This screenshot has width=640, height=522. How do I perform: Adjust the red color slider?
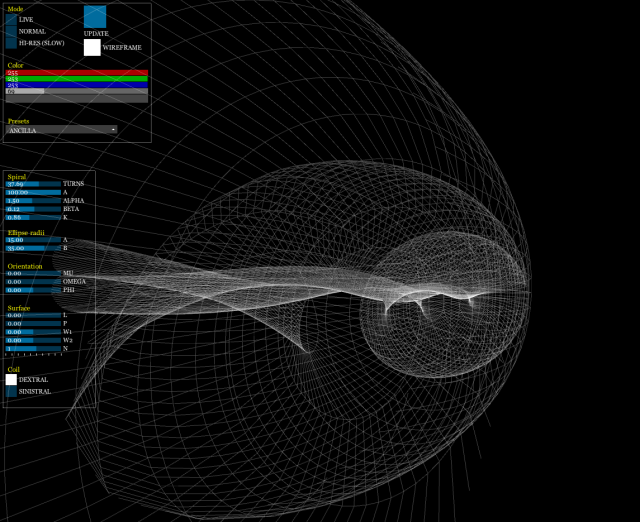pyautogui.click(x=77, y=73)
